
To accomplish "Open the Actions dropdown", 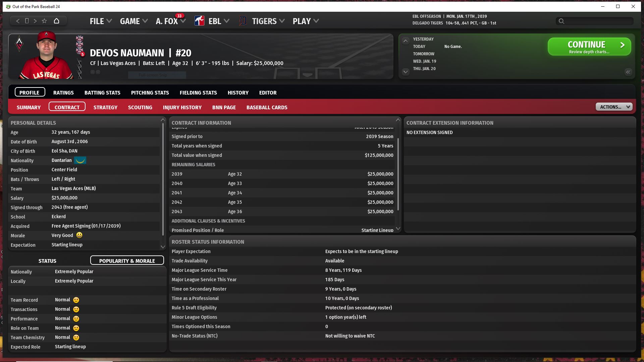I will click(x=614, y=107).
